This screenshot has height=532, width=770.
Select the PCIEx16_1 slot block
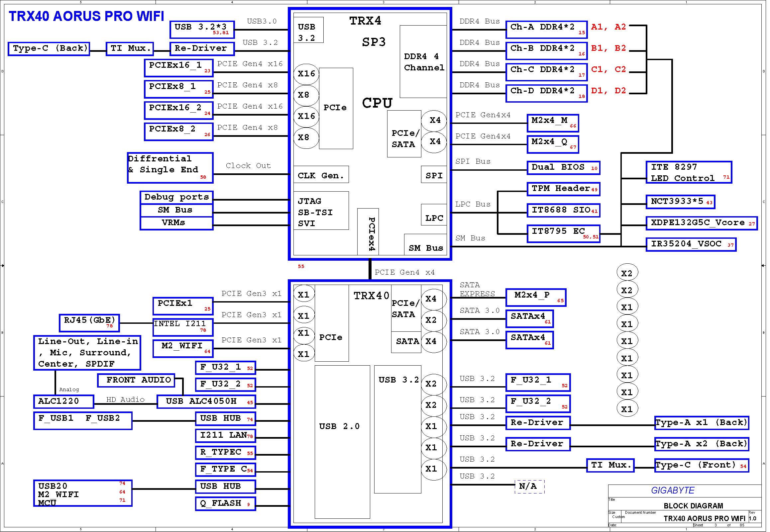pyautogui.click(x=179, y=68)
